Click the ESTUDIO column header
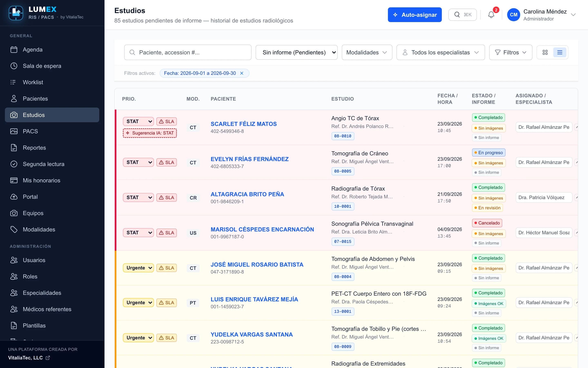 point(342,99)
